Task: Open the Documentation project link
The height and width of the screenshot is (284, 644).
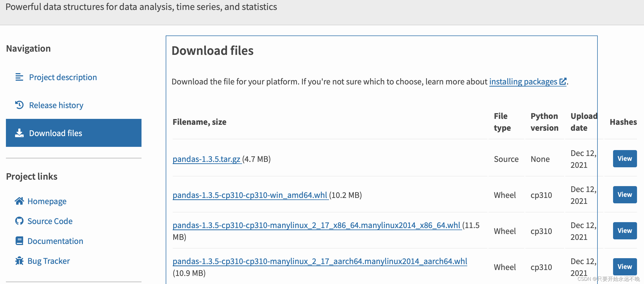Action: pos(55,241)
